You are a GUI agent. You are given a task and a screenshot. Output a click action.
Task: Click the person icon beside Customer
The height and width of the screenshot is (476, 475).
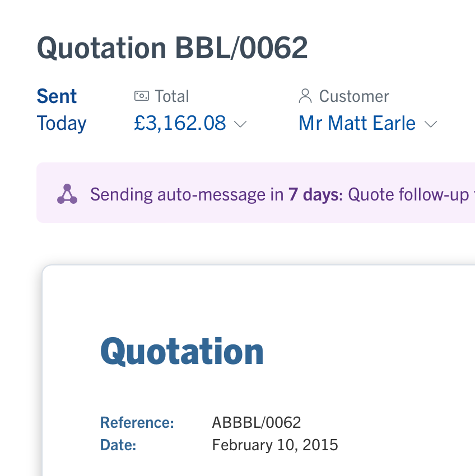[305, 96]
